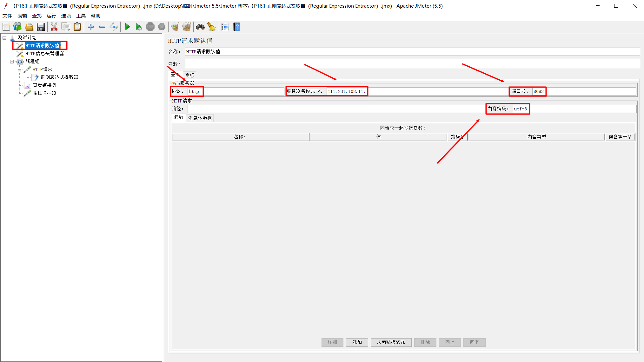Focus the 名称 name input field
Image resolution: width=644 pixels, height=362 pixels.
(x=412, y=51)
